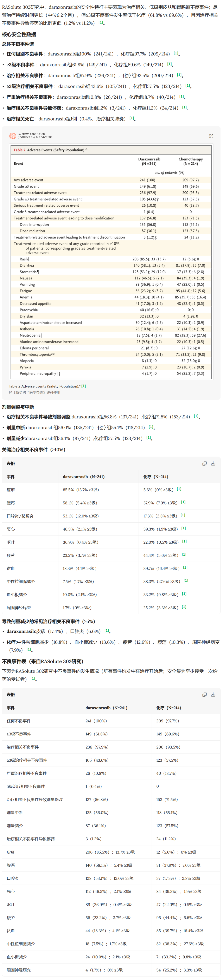Image resolution: width=223 pixels, height=980 pixels.
Task: Select the 严重治疗相关不良事件 row label in second table
Action: 27,773
